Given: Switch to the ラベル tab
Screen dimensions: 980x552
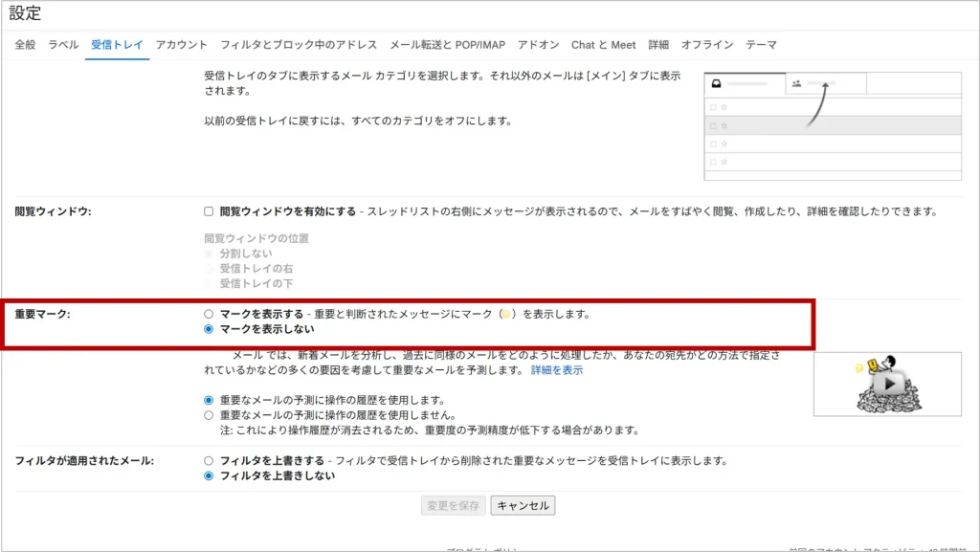Looking at the screenshot, I should pos(63,45).
